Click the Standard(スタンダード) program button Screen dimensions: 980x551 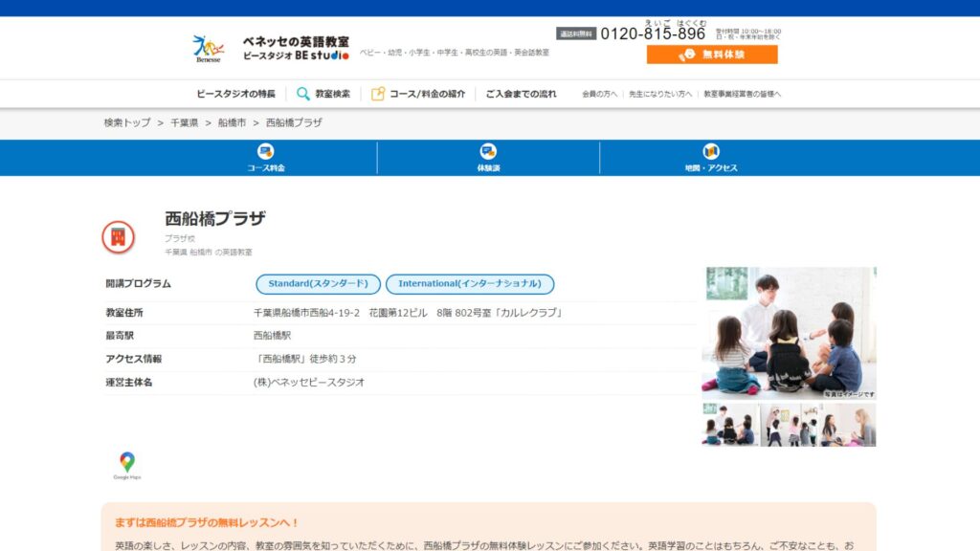click(318, 283)
